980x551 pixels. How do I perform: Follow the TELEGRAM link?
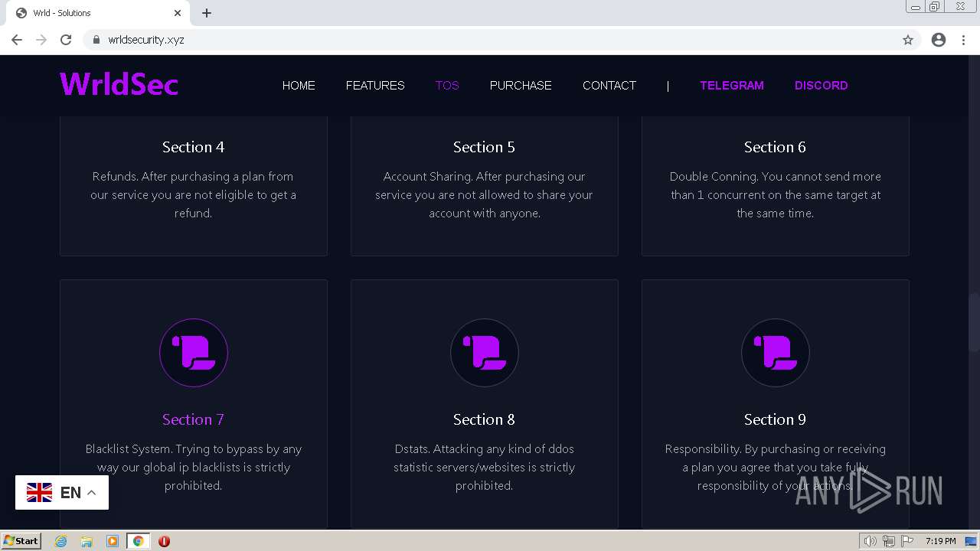pos(732,85)
